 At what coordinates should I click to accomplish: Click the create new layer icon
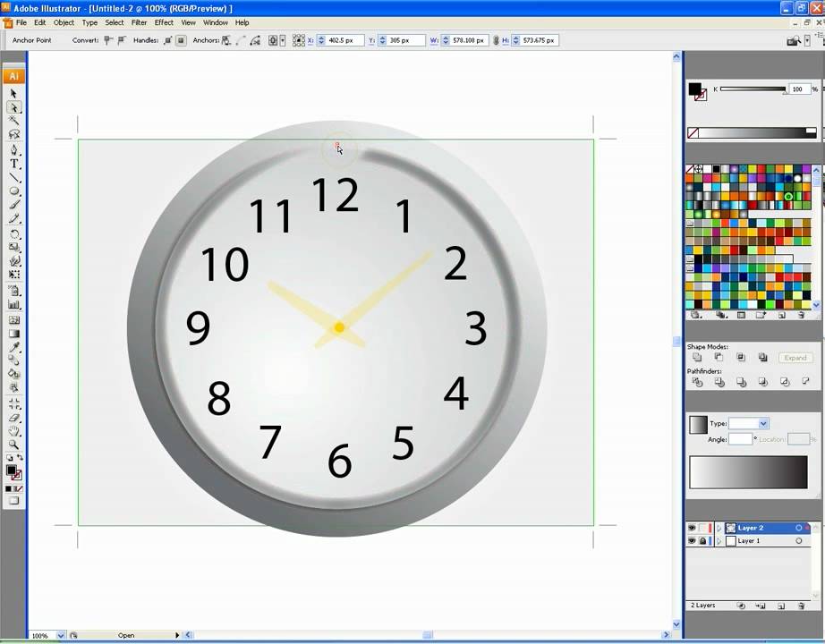click(x=781, y=606)
